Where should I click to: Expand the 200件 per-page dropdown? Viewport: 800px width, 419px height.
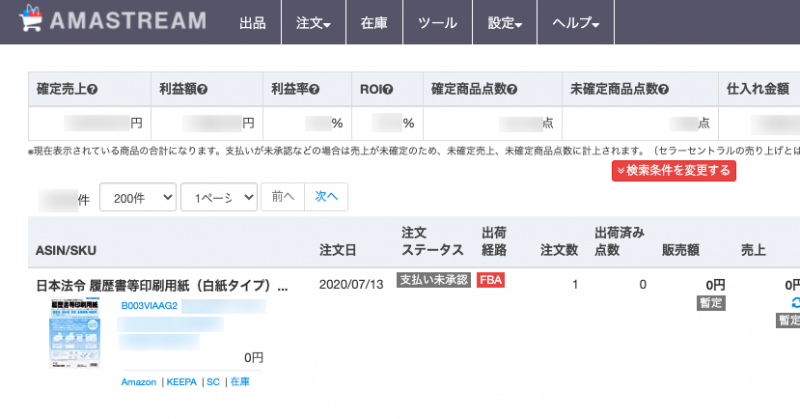tap(138, 197)
